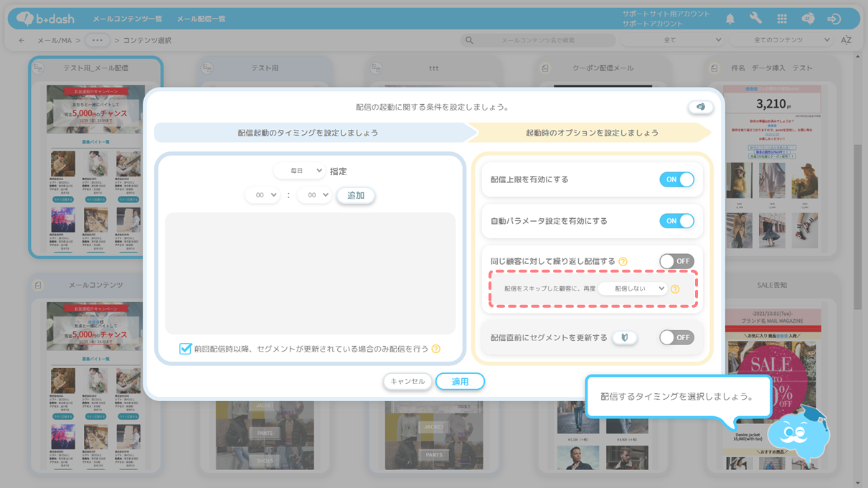Click the 適用 button
The image size is (868, 488).
tap(460, 382)
